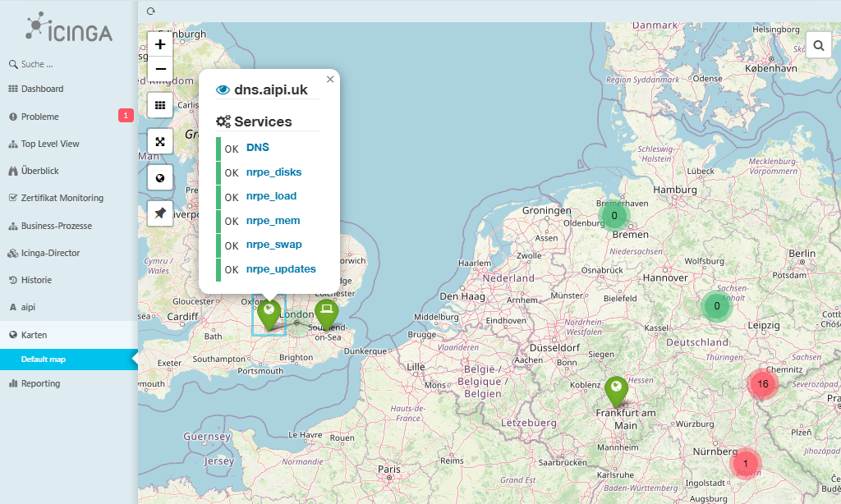Open the map search magnifier button

(819, 45)
